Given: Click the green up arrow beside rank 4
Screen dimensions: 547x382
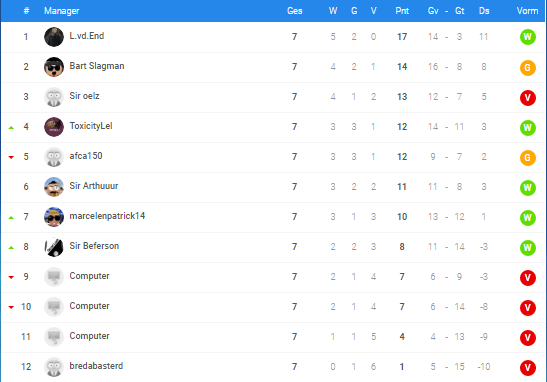Looking at the screenshot, I should tap(11, 128).
